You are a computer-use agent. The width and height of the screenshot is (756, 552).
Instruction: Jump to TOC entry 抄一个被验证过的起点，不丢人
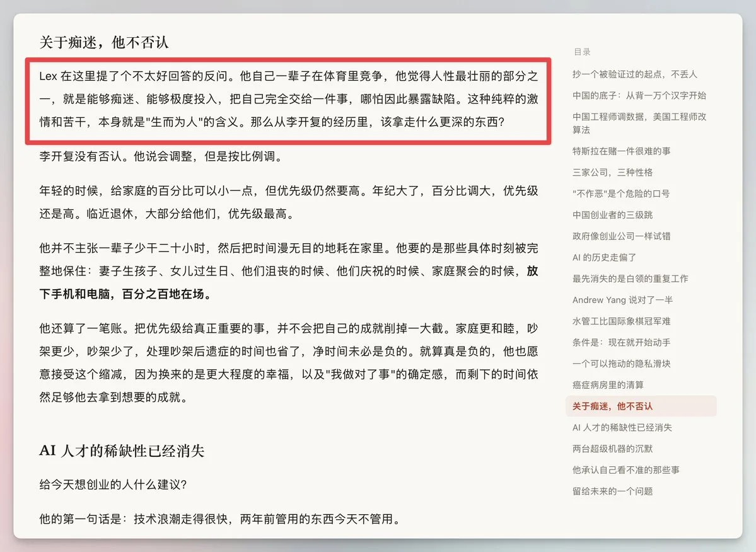coord(634,74)
